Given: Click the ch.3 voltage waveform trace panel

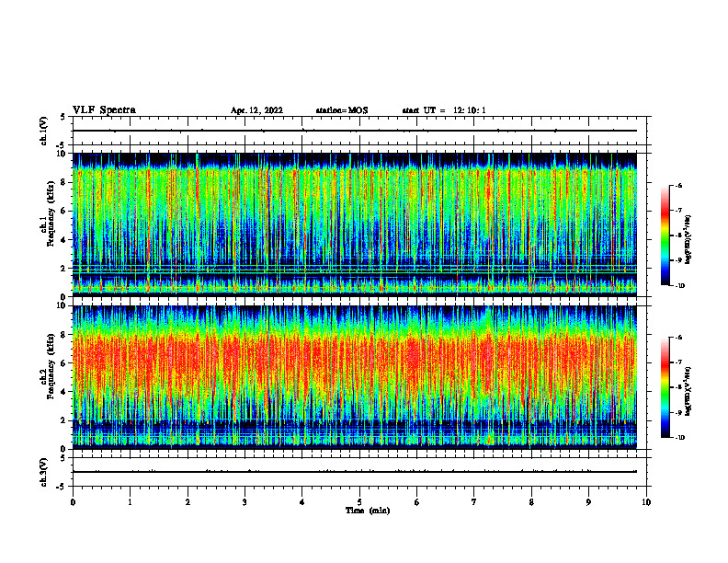Looking at the screenshot, I should click(361, 472).
